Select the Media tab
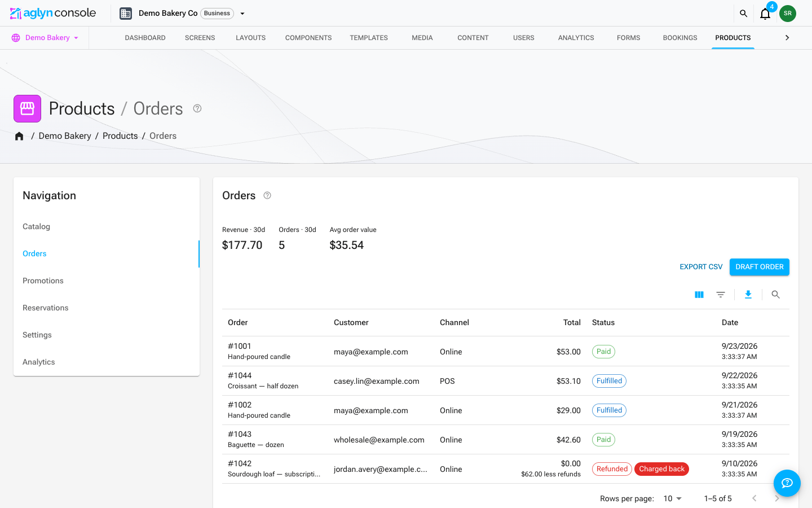Screen dimensions: 812x508 click(x=422, y=38)
